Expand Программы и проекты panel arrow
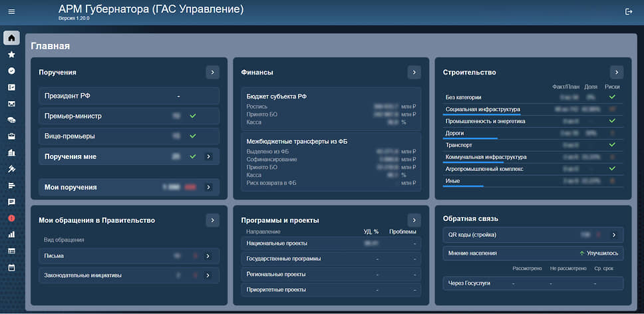The width and height of the screenshot is (644, 314). (x=414, y=220)
